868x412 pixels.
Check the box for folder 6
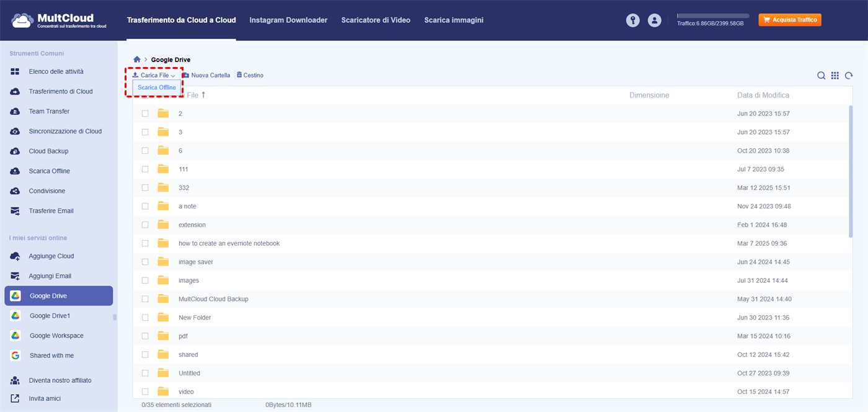click(x=145, y=151)
